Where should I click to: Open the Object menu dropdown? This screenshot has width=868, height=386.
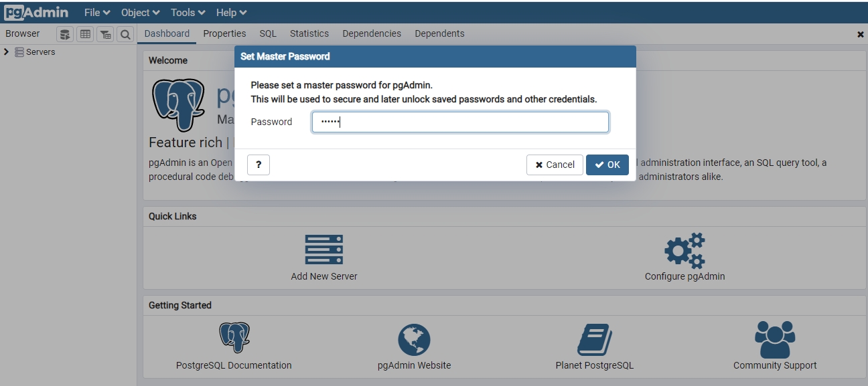(x=140, y=13)
